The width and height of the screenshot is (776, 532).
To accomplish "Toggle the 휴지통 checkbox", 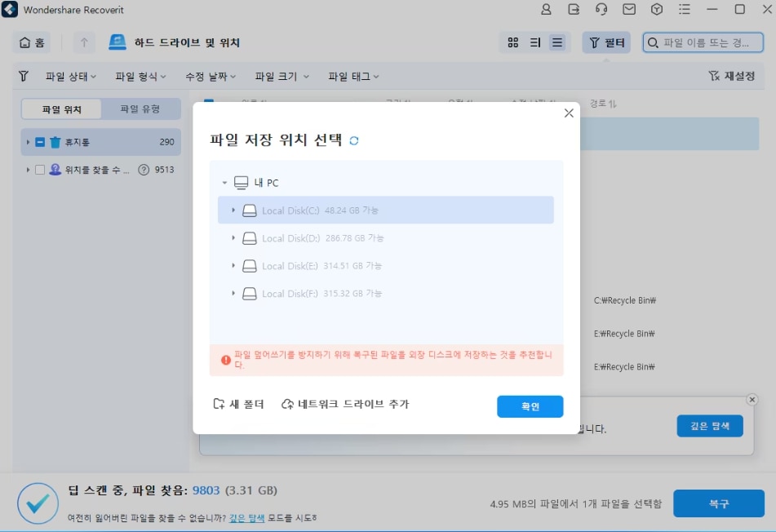I will [x=40, y=142].
